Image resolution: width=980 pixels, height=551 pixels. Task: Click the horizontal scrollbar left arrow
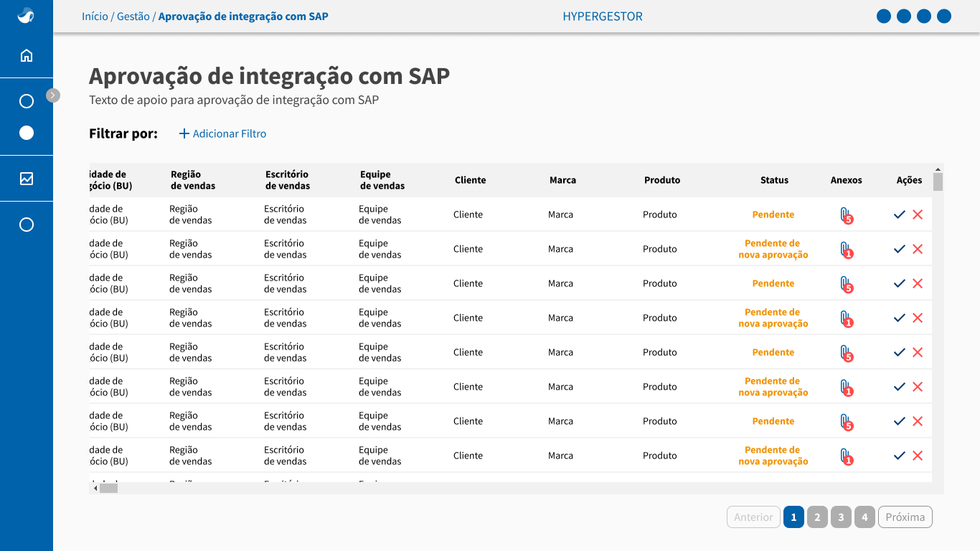point(95,488)
